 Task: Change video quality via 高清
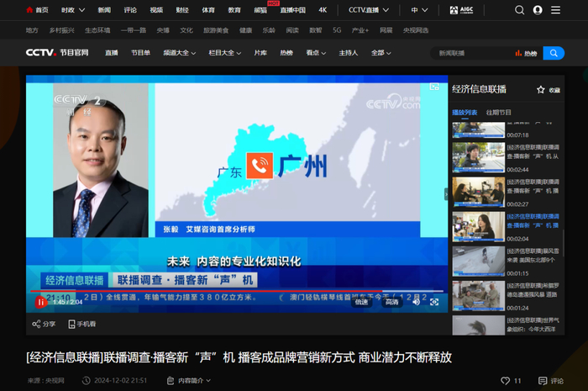392,302
